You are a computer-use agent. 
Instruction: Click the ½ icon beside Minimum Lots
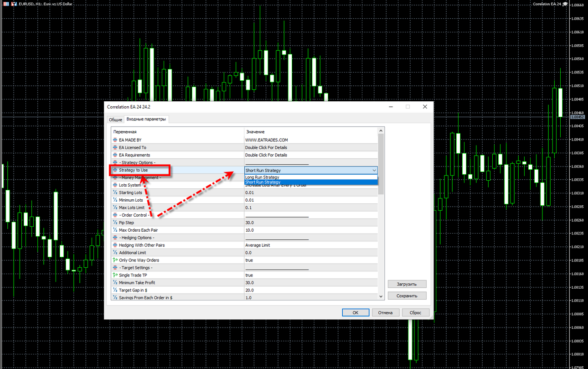point(115,200)
